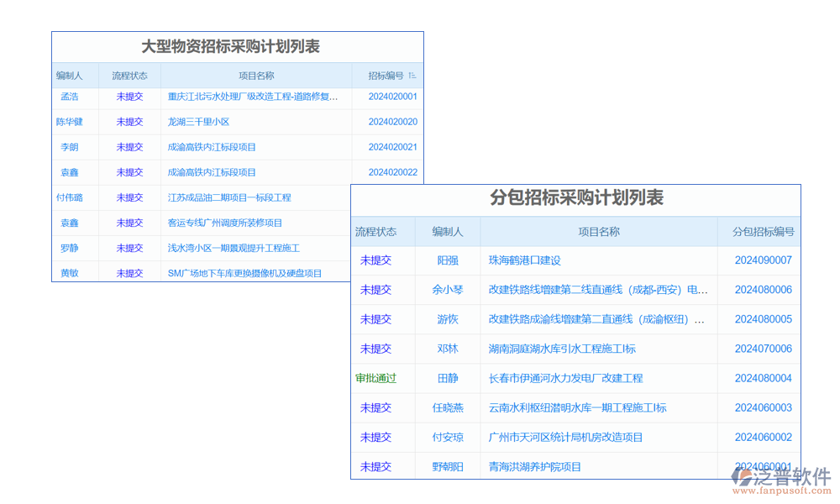Click the 泛普软件 logo icon
Image resolution: width=840 pixels, height=504 pixels.
[x=742, y=476]
